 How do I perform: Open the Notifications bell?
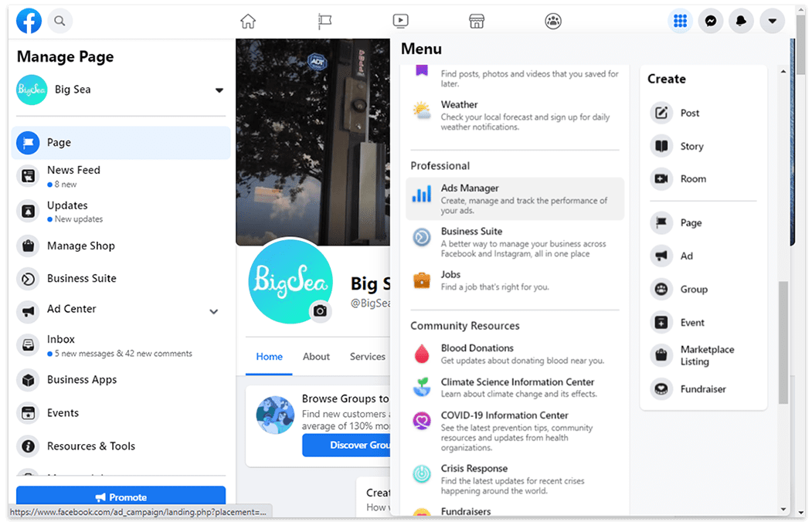point(741,21)
